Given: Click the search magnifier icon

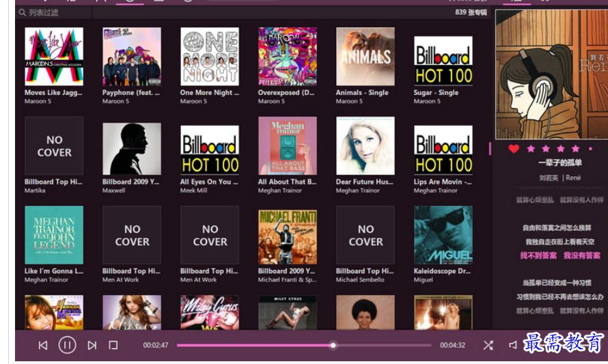Looking at the screenshot, I should (22, 12).
